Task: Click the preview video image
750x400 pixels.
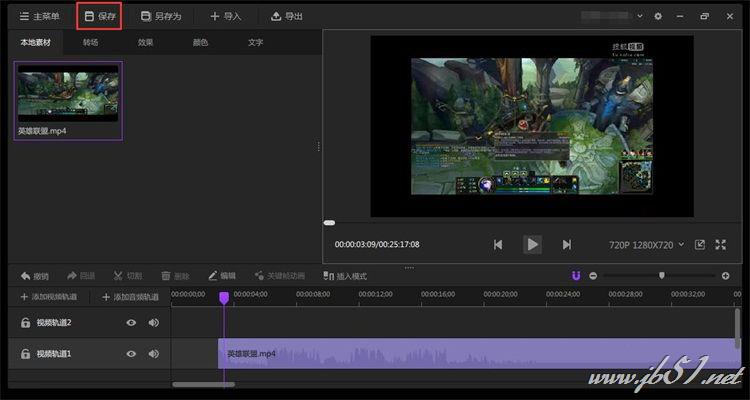Action: (x=532, y=126)
